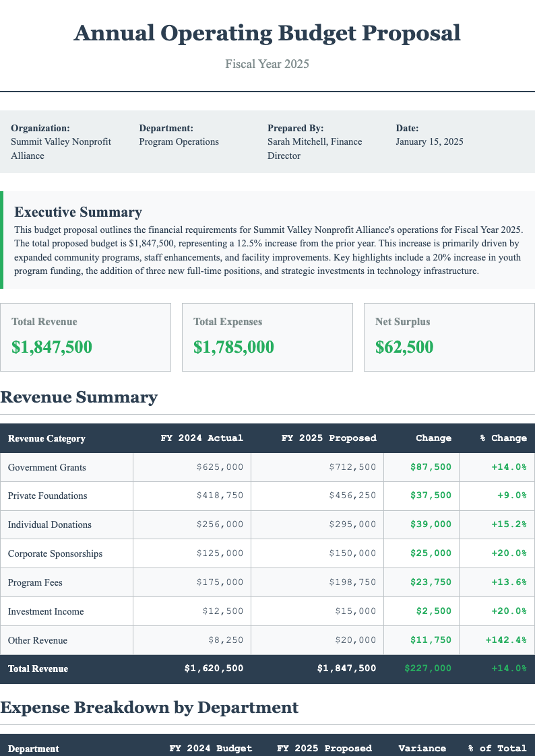
Task: Click the Other Revenue +142.4% percent change
Action: point(505,640)
